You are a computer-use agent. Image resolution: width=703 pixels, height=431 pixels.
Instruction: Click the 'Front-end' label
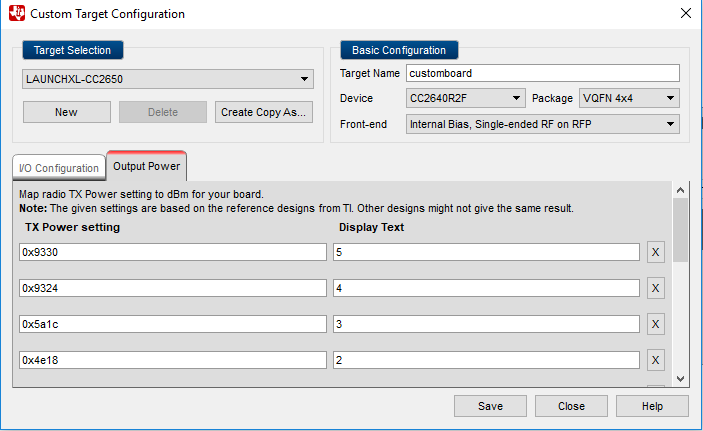(x=363, y=124)
